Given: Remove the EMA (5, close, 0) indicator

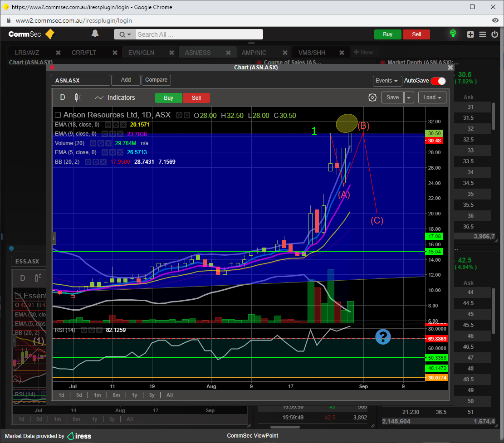Looking at the screenshot, I should tap(120, 152).
